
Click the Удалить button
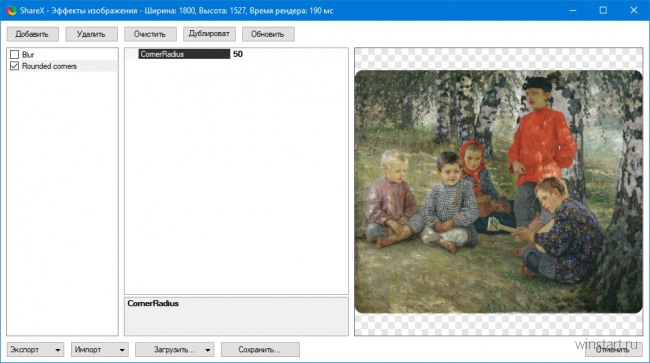tap(91, 34)
